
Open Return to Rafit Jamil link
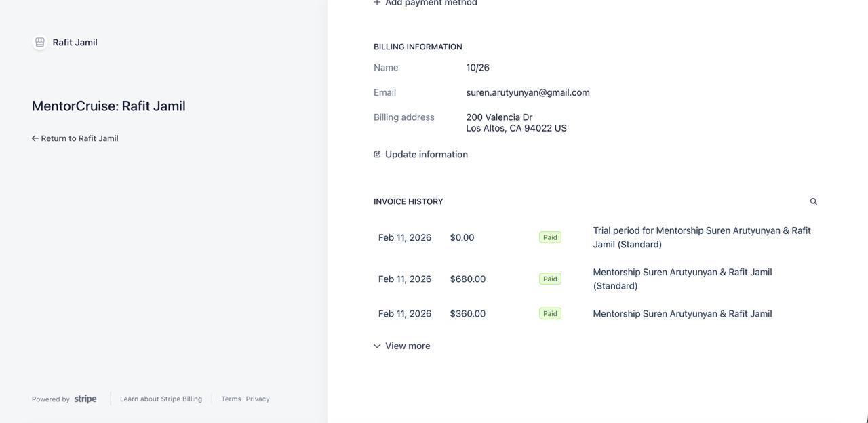coord(79,138)
